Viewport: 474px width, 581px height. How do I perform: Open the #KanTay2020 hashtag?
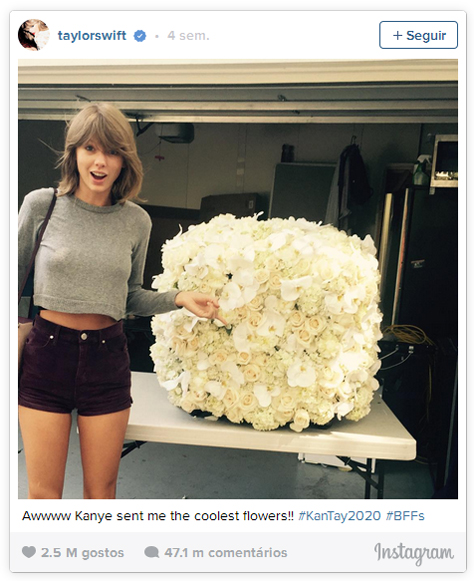[339, 516]
